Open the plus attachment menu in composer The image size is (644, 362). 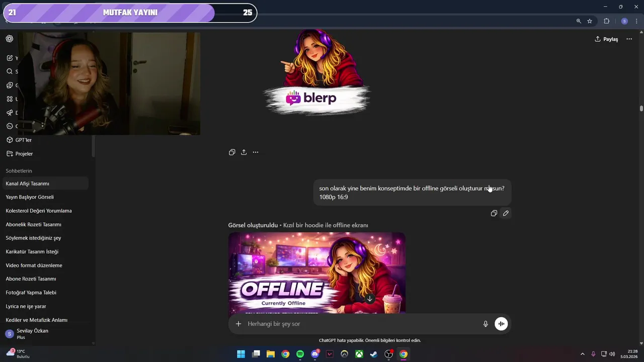pos(238,324)
